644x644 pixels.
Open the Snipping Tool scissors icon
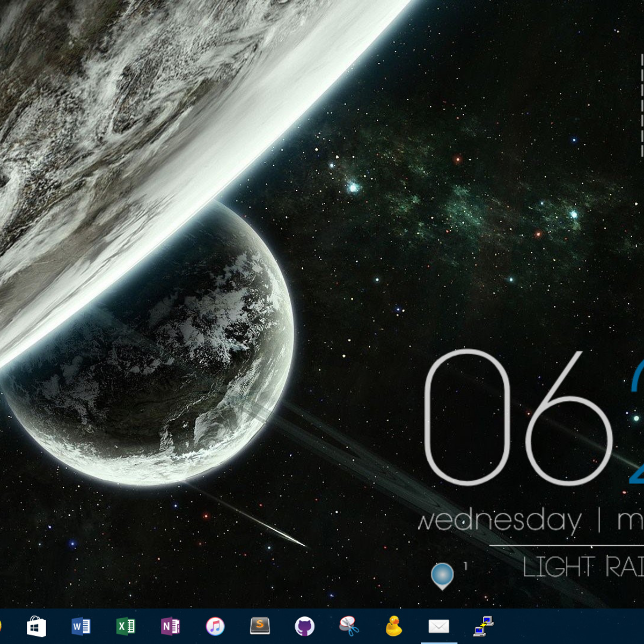349,626
